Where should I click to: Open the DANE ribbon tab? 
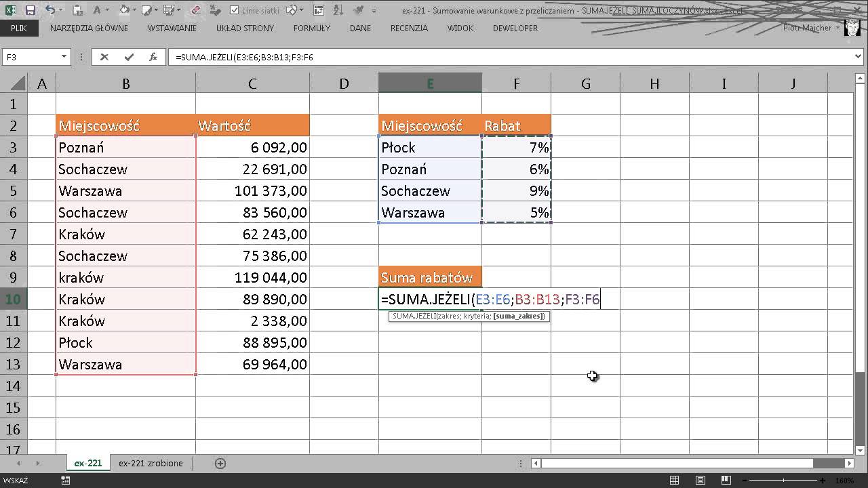coord(360,28)
